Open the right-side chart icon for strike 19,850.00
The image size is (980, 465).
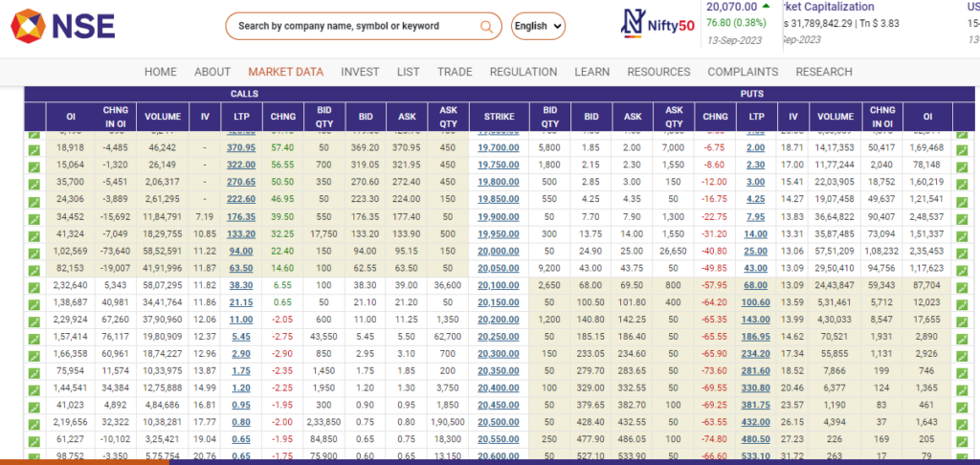[962, 201]
